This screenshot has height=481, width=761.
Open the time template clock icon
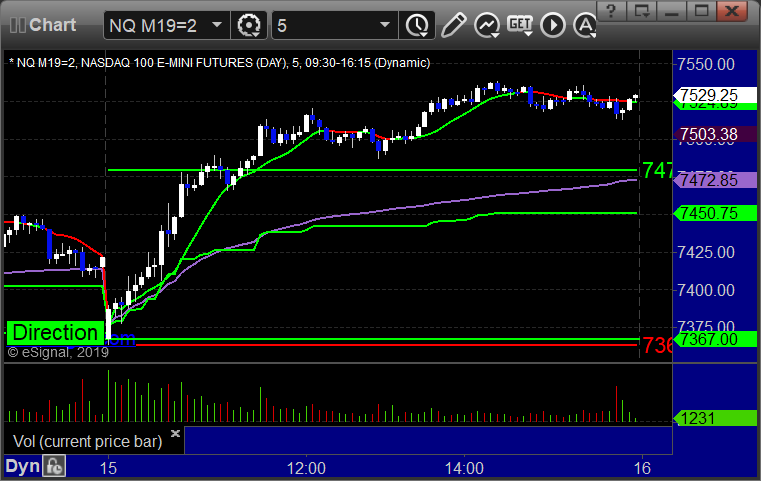tap(417, 25)
